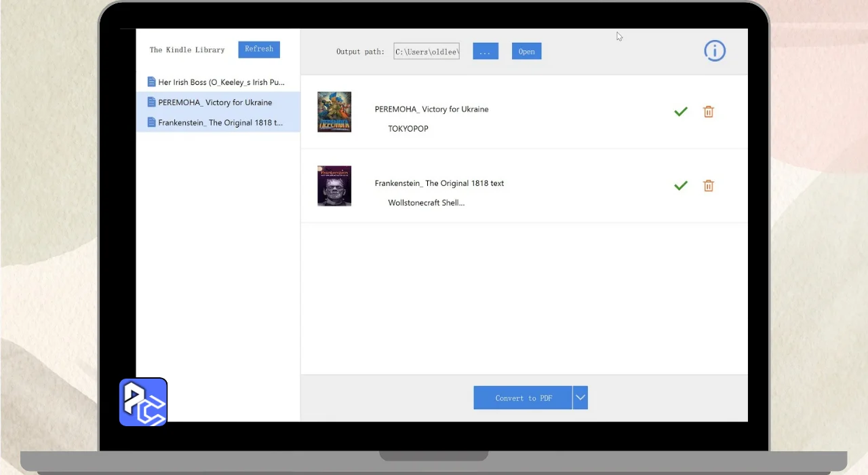868x475 pixels.
Task: Click the green checkmark beside PEREMOHA
Action: (681, 112)
